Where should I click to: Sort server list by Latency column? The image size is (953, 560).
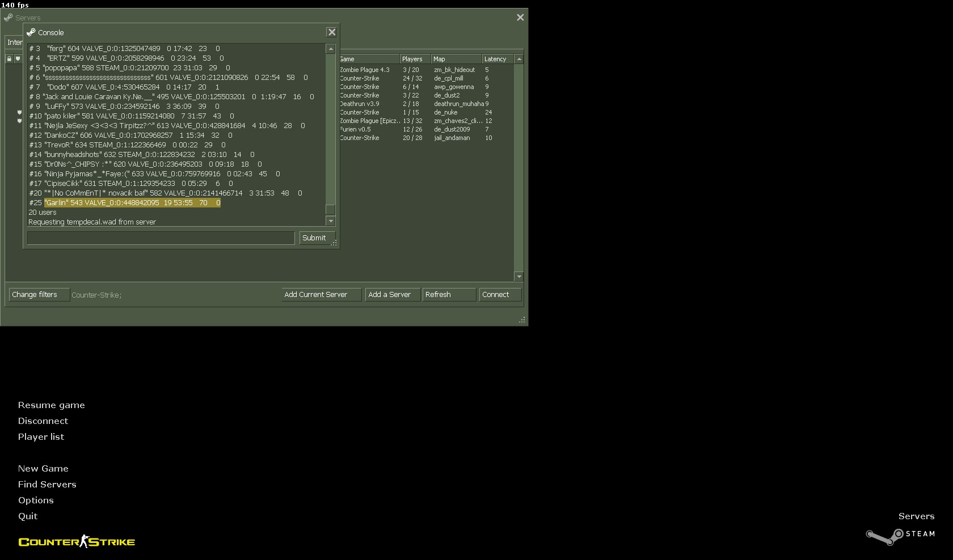pyautogui.click(x=497, y=59)
